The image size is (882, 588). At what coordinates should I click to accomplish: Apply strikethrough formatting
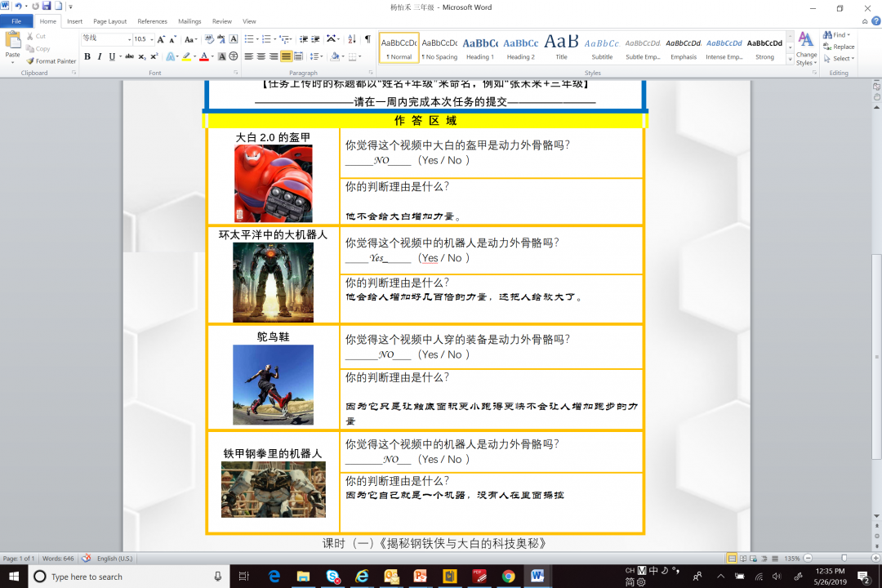coord(129,56)
